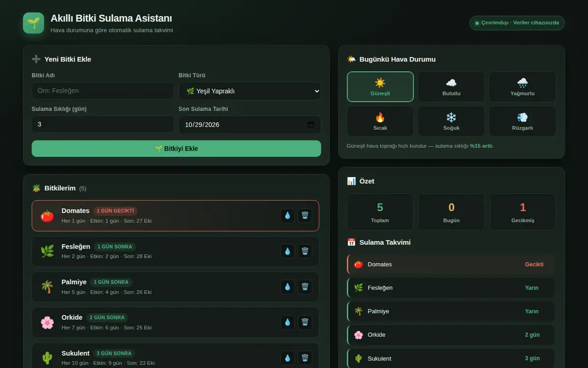The image size is (588, 368).
Task: Click the basil leaf icon beside Fesleğen
Action: [47, 251]
